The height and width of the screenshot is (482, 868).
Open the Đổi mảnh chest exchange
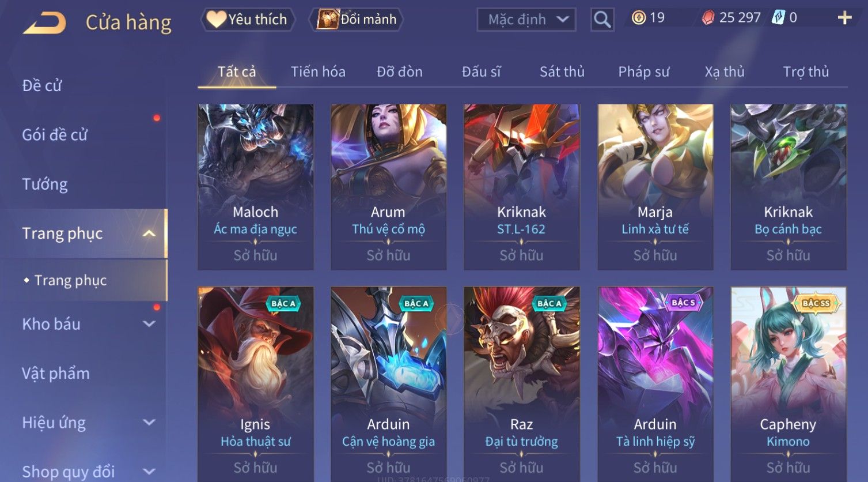pos(356,20)
